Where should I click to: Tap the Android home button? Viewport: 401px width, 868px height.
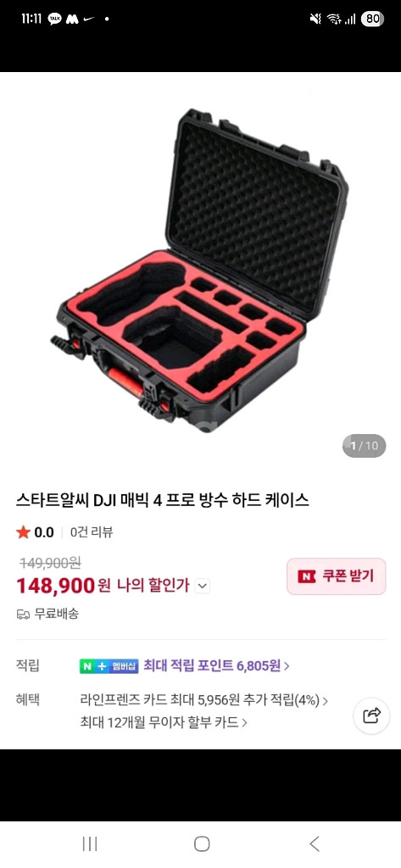tap(202, 843)
